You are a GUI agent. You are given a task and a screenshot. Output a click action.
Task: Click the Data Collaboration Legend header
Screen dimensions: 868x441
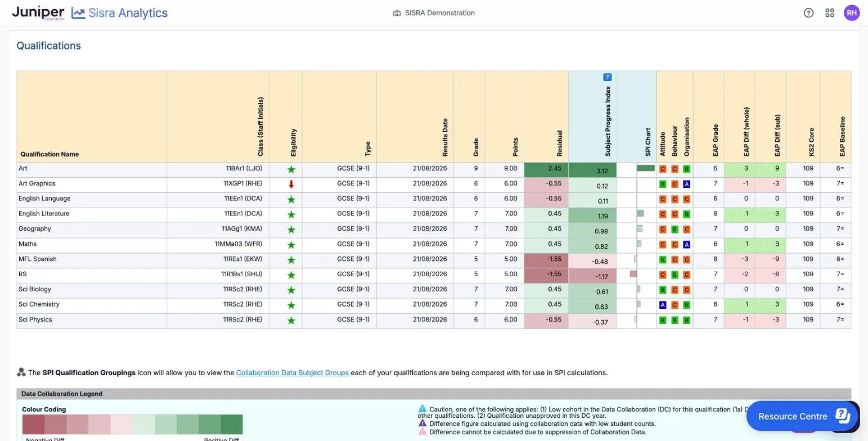(434, 394)
